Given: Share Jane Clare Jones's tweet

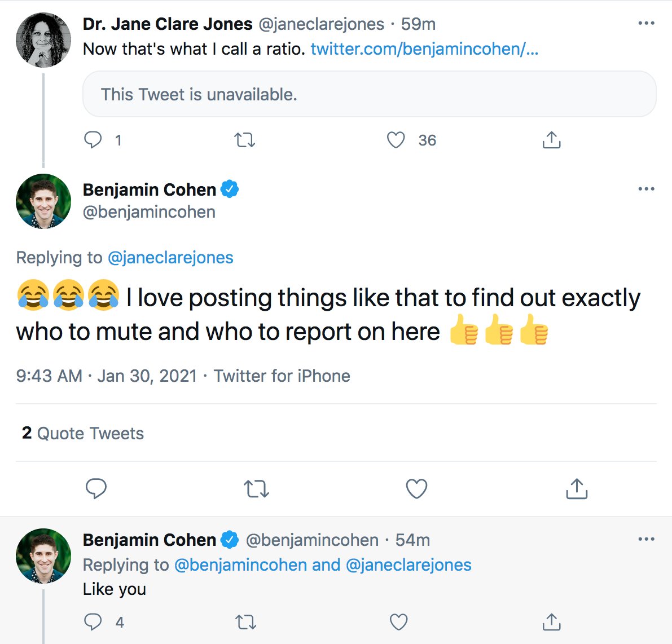Looking at the screenshot, I should (x=551, y=140).
